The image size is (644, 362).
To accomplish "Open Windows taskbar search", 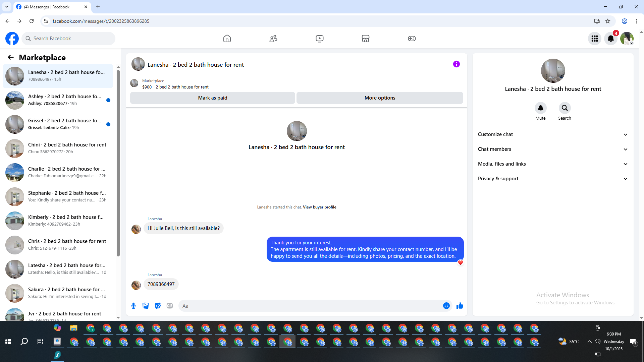I will tap(24, 342).
